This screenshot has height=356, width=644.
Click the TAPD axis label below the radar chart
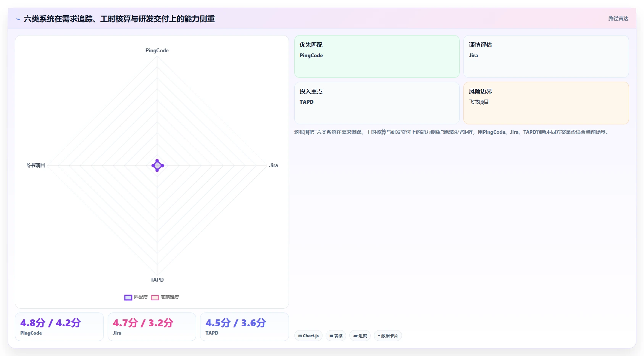click(x=157, y=280)
